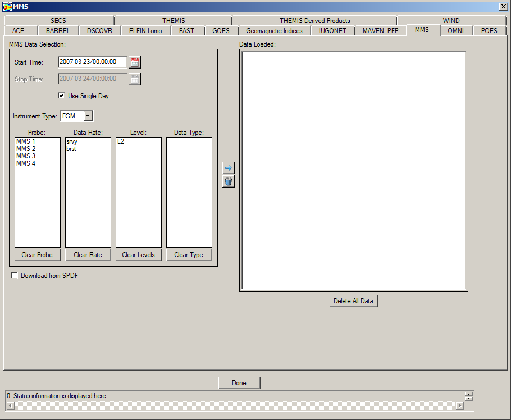Choose brst in the Data Rate list

coord(71,149)
